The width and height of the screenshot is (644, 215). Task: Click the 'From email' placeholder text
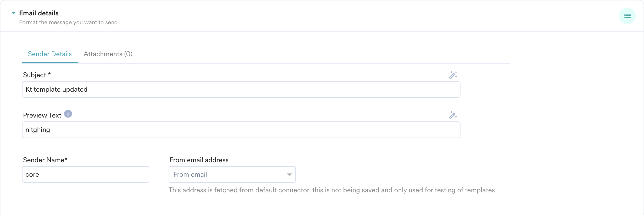click(x=190, y=174)
